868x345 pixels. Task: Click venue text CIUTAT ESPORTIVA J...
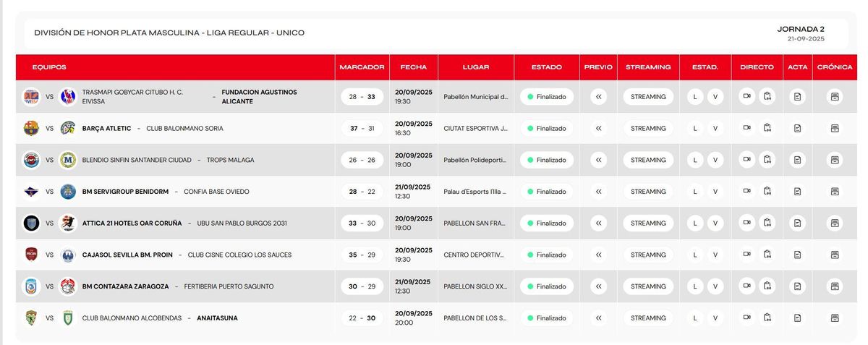[x=475, y=129]
